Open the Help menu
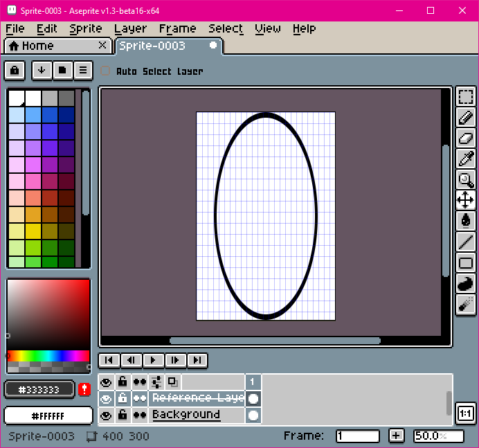 click(x=304, y=28)
